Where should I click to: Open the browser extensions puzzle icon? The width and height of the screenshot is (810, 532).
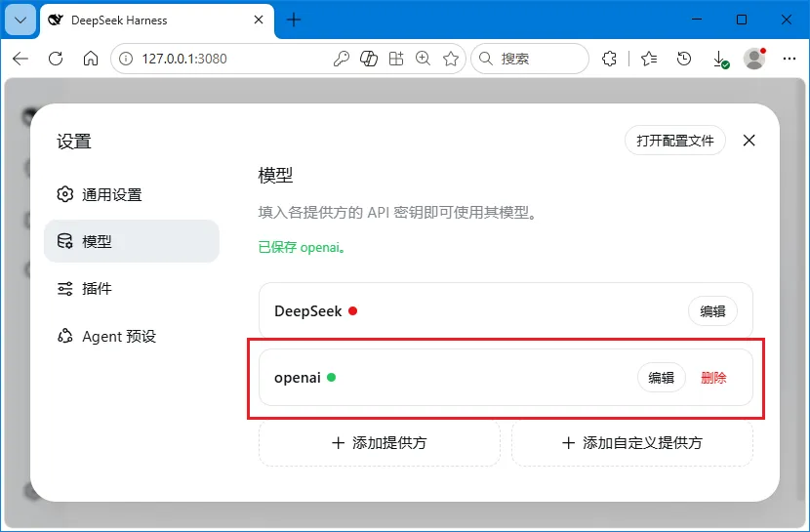pyautogui.click(x=609, y=59)
